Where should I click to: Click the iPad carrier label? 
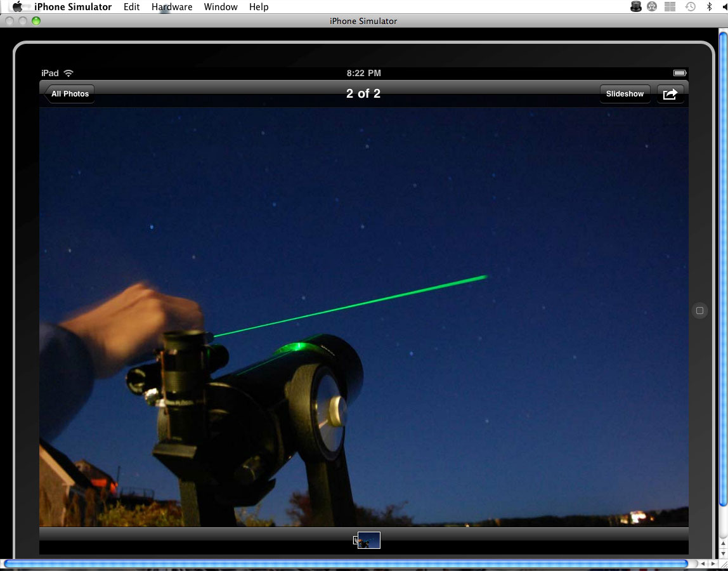(x=50, y=73)
